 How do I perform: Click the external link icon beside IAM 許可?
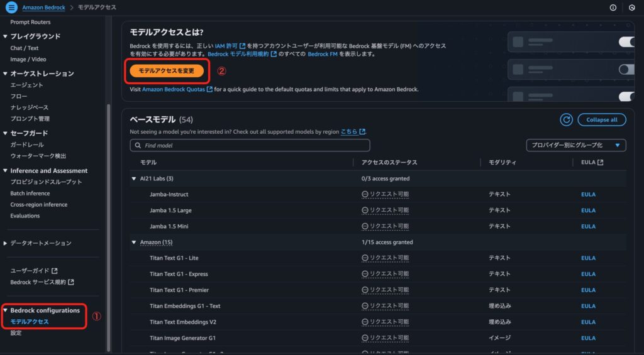[242, 46]
